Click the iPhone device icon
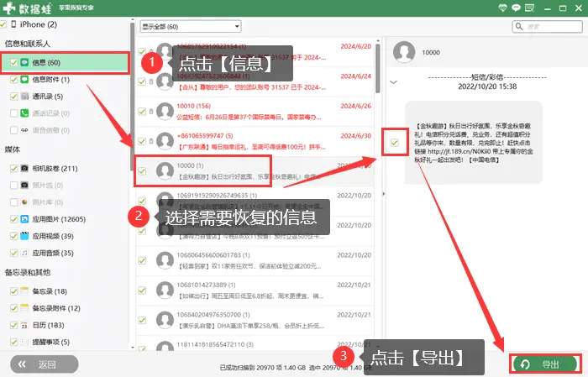Viewport: 588px width, 377px height. point(13,24)
